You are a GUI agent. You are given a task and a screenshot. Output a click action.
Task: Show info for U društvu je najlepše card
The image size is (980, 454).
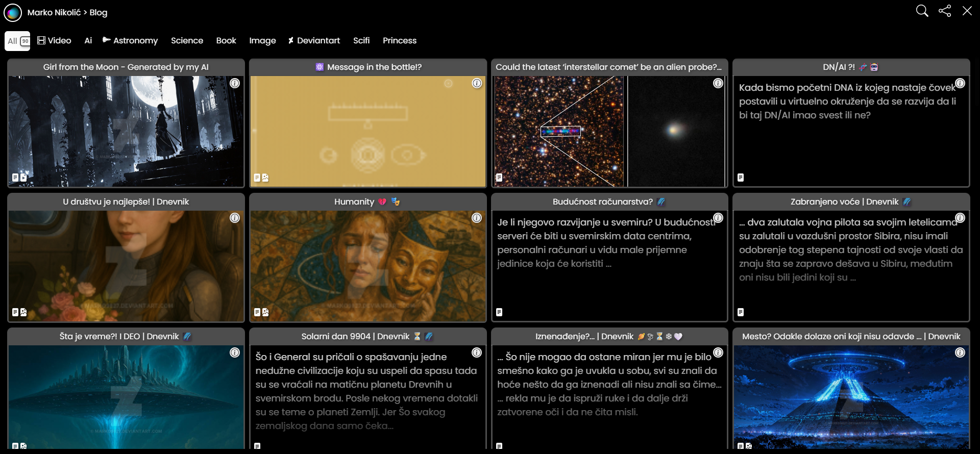[x=235, y=218]
